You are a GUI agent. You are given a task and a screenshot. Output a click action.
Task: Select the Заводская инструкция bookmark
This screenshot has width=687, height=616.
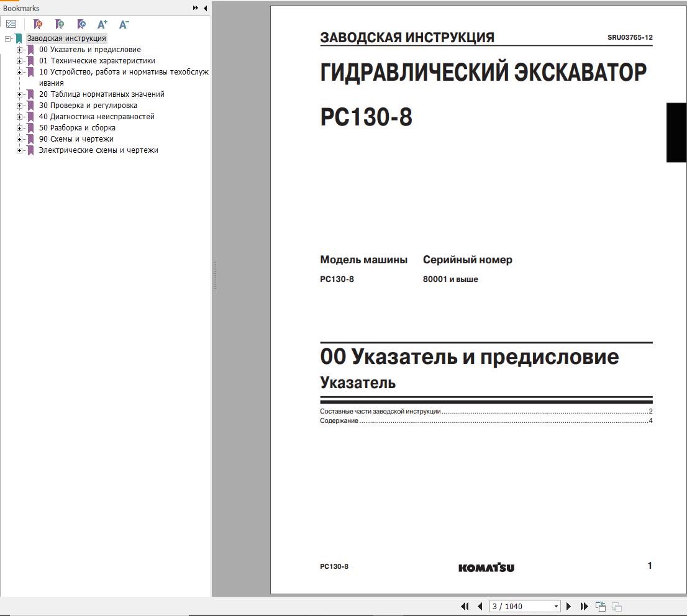point(66,38)
